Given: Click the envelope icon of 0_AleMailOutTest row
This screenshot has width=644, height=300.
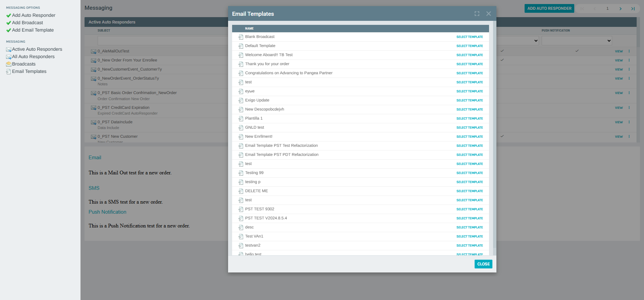Looking at the screenshot, I should click(x=94, y=51).
